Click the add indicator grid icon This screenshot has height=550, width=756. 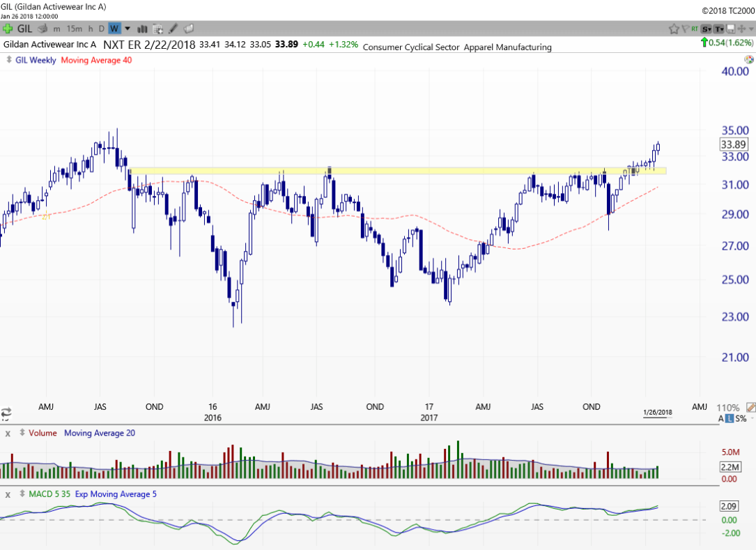coord(157,29)
